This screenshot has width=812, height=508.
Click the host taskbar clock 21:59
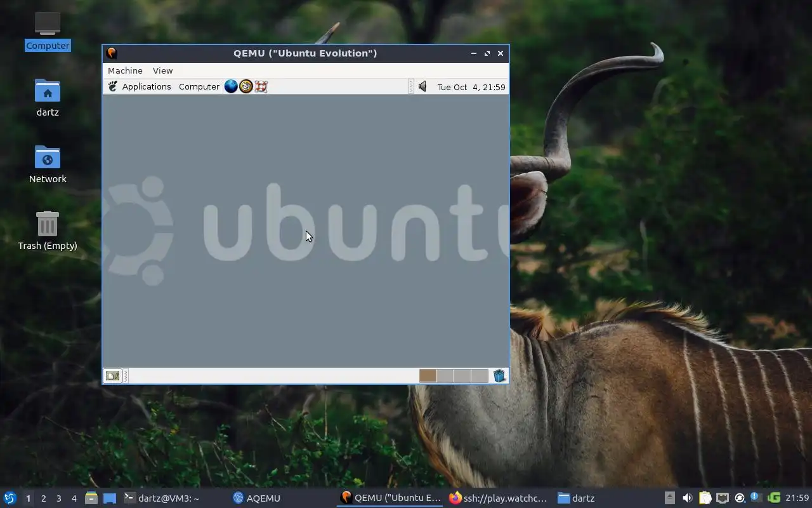click(797, 498)
